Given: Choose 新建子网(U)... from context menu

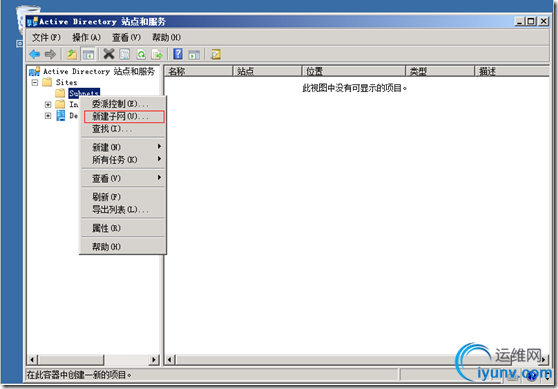Looking at the screenshot, I should coord(124,116).
